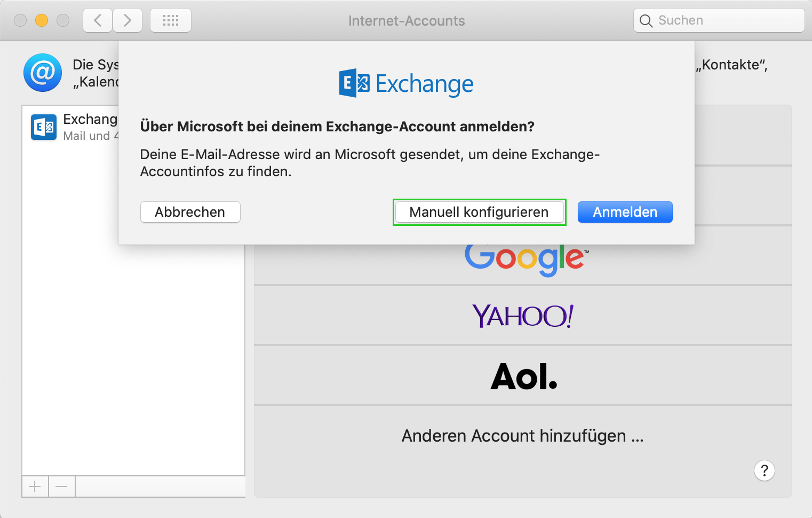Choose the Aol account provider
Image resolution: width=812 pixels, height=518 pixels.
coord(523,375)
